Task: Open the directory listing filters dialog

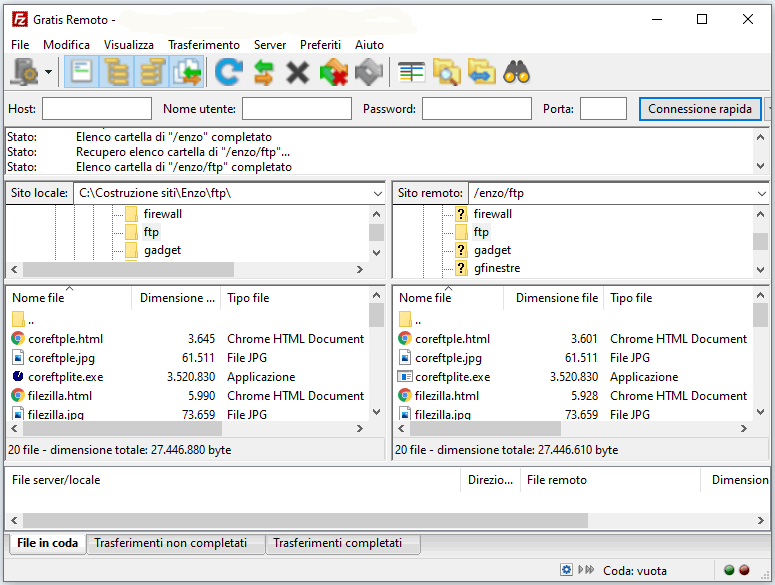Action: (411, 72)
